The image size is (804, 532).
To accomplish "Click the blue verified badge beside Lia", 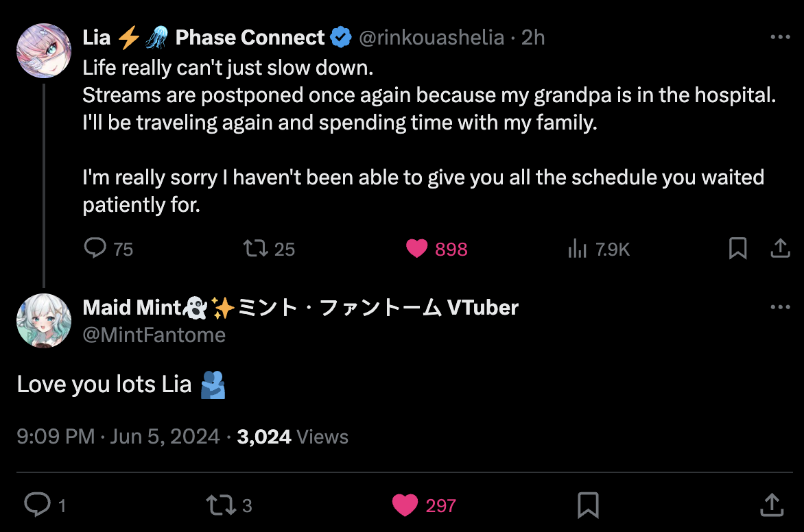I will 341,38.
